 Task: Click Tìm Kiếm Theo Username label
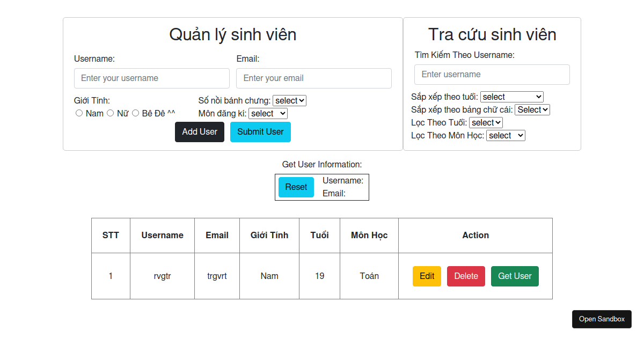click(x=465, y=55)
